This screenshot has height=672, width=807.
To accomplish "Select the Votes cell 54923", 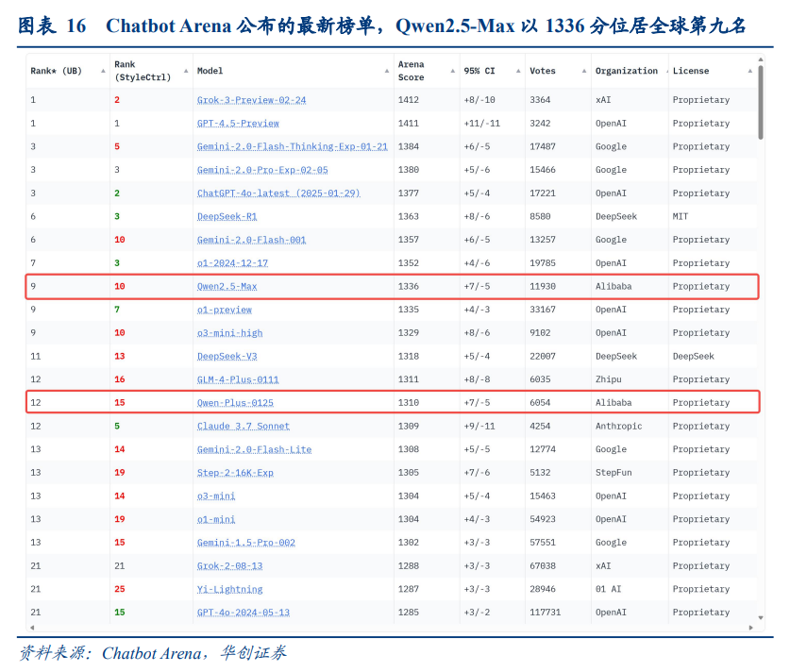I will click(x=543, y=519).
